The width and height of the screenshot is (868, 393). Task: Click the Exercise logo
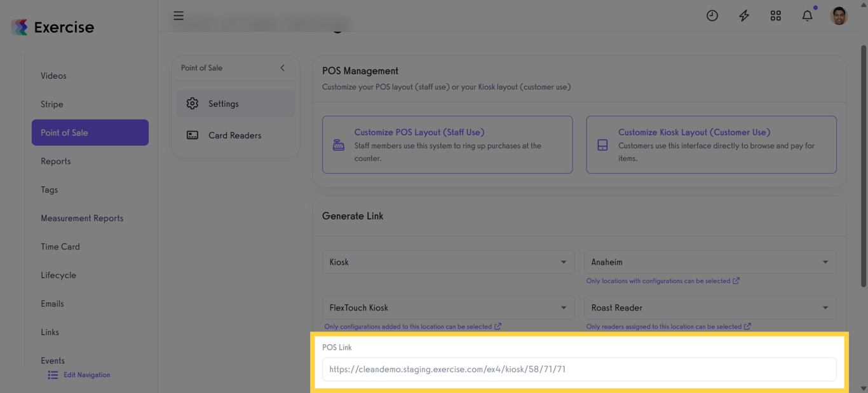[x=53, y=27]
